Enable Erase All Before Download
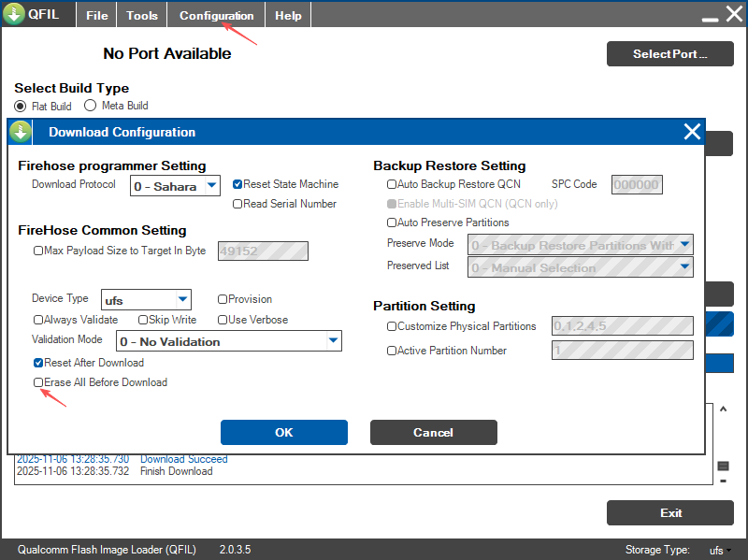748x560 pixels. [x=38, y=382]
